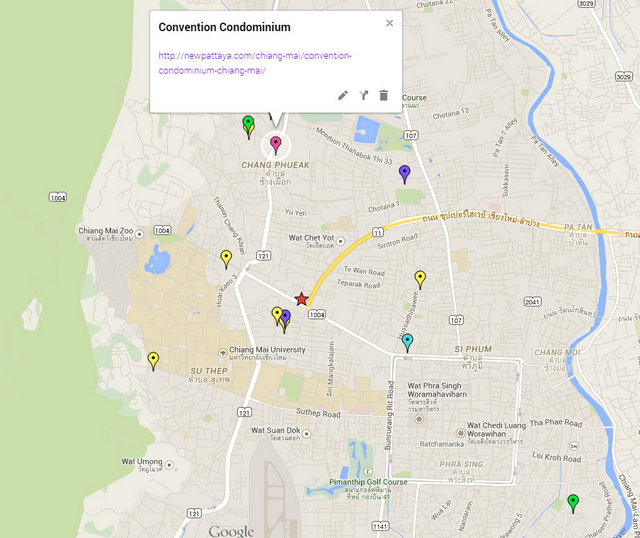Close the Convention Condominium info popup
640x538 pixels.
click(390, 23)
